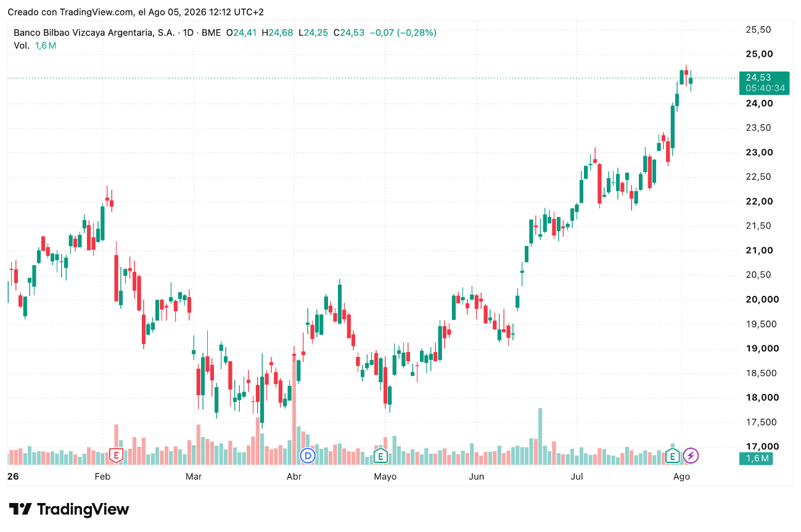
Task: Click the Ago label on time axis
Action: [681, 477]
